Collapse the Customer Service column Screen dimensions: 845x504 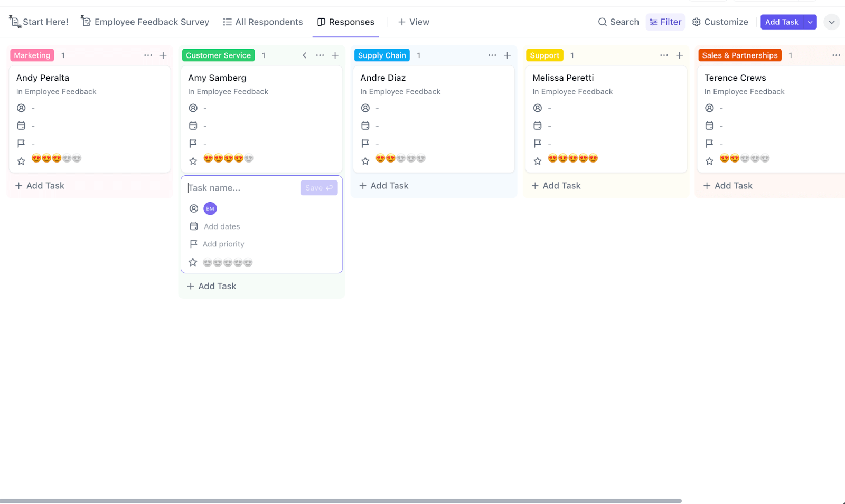point(304,55)
